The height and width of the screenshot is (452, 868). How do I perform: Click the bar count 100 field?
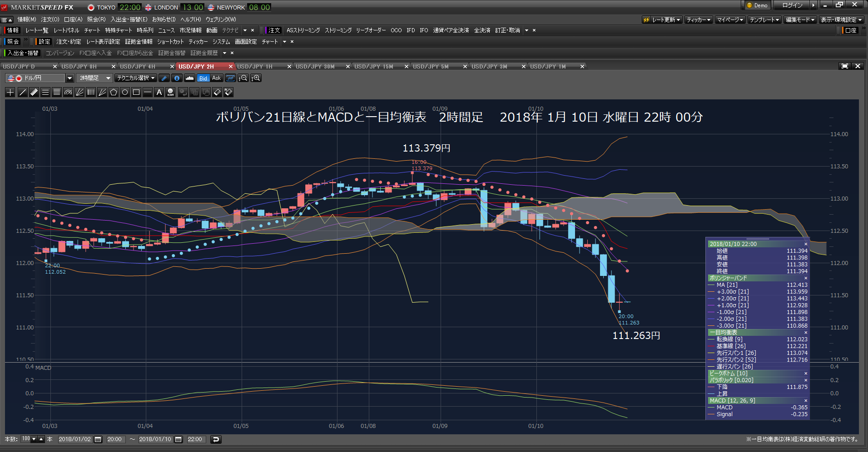(x=26, y=439)
